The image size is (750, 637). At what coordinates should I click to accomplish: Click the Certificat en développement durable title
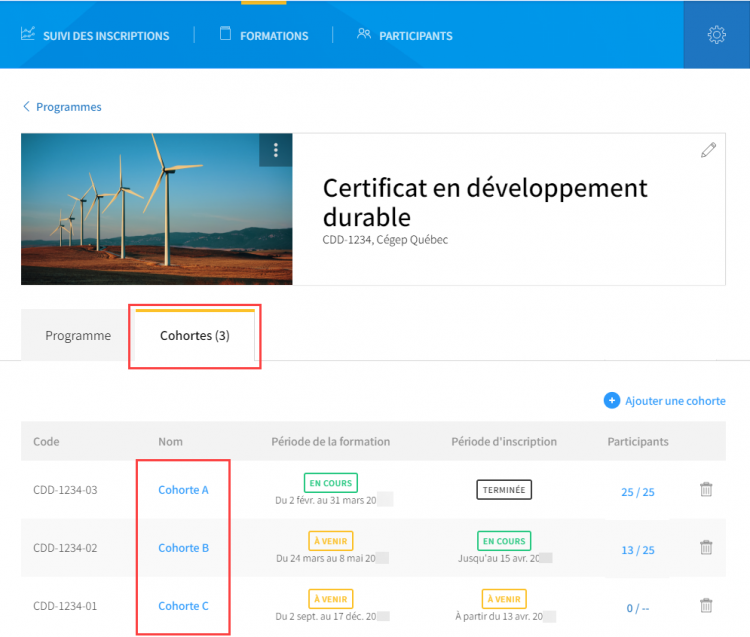coord(485,203)
